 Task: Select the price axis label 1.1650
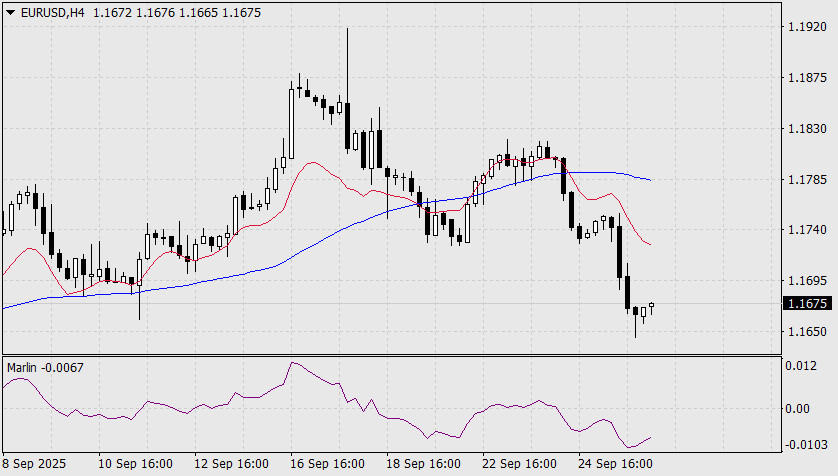807,332
